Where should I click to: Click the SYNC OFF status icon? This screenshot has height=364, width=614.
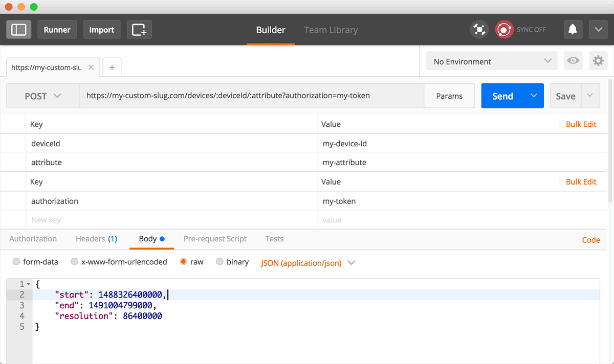click(x=504, y=30)
